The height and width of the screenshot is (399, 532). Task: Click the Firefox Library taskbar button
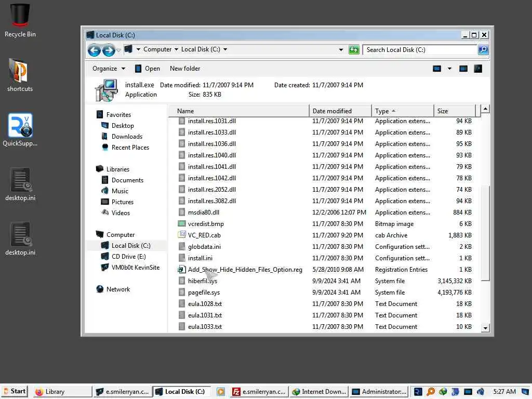pyautogui.click(x=62, y=392)
